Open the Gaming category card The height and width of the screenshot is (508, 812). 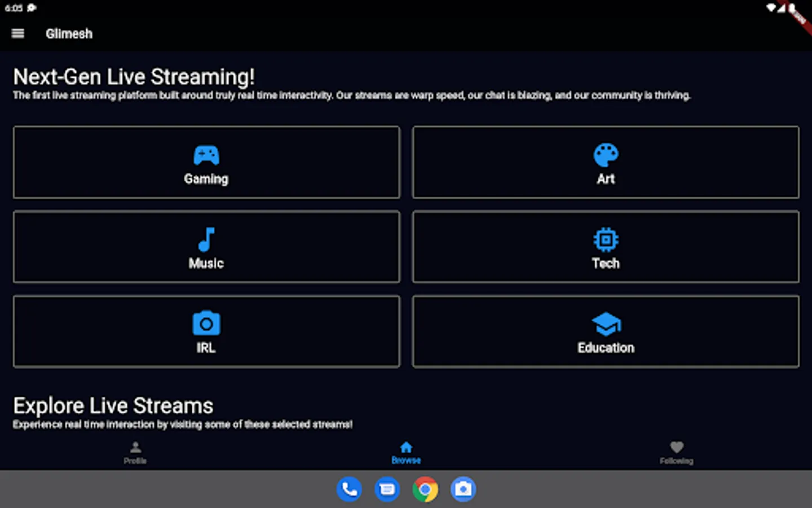click(x=206, y=163)
